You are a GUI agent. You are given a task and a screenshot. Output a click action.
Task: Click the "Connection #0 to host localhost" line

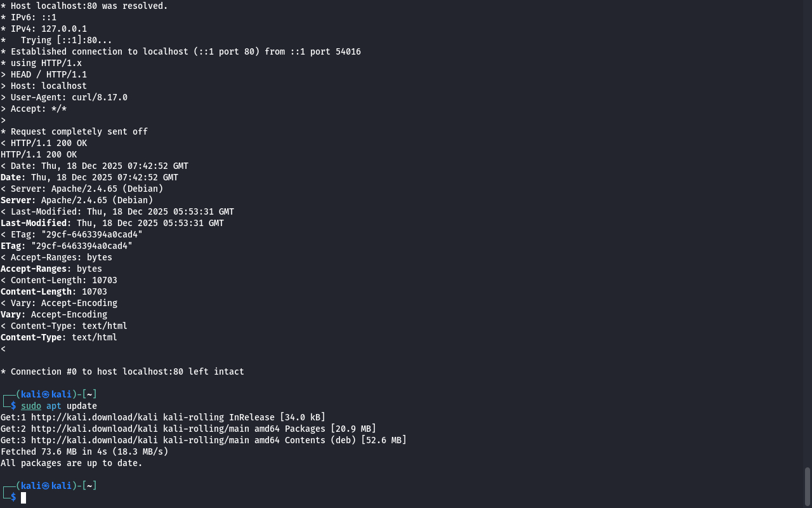click(127, 371)
